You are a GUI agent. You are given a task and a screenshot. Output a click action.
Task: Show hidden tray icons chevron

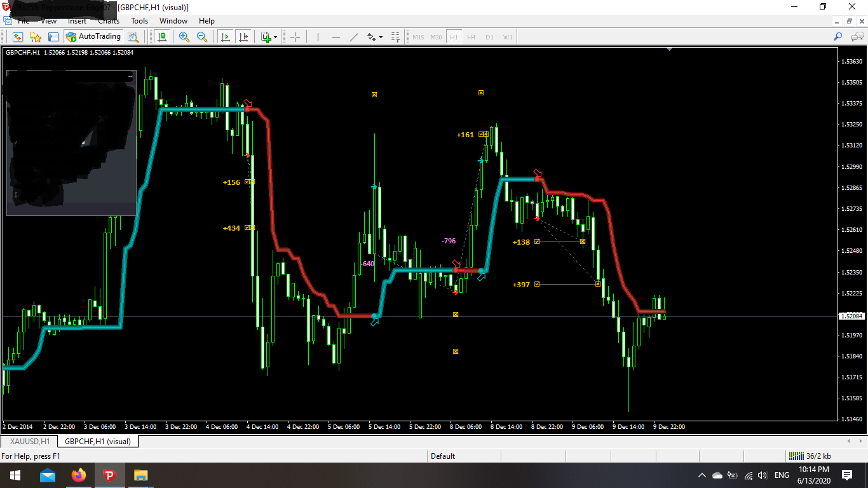tap(702, 475)
